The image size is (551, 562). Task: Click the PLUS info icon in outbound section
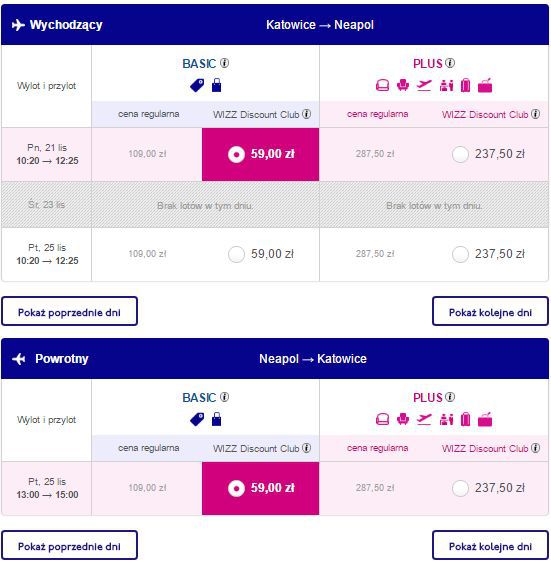click(450, 63)
